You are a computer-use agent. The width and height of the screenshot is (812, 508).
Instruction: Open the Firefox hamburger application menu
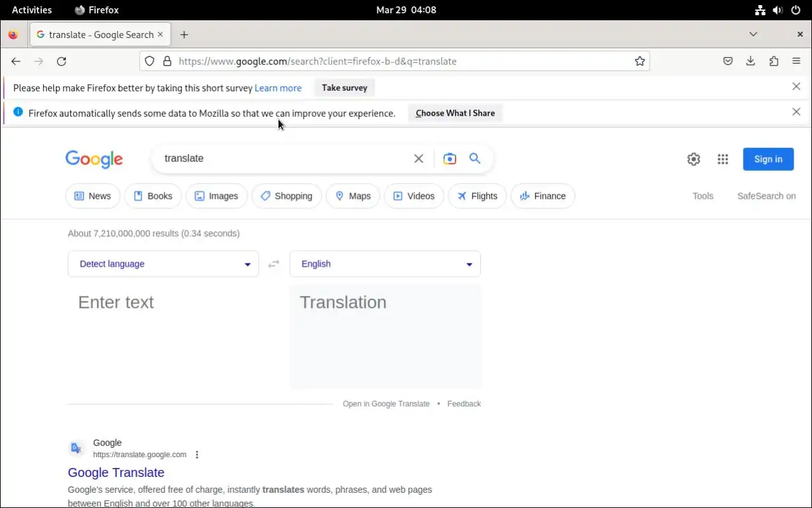796,61
